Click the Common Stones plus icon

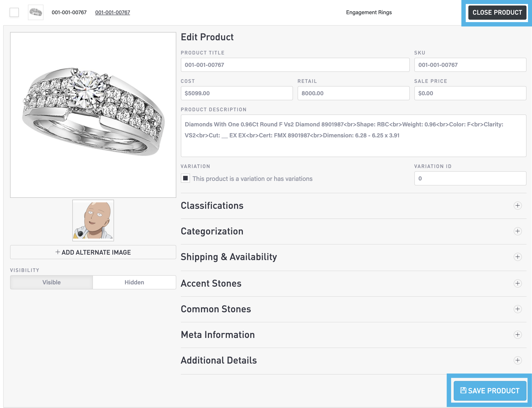click(x=517, y=309)
